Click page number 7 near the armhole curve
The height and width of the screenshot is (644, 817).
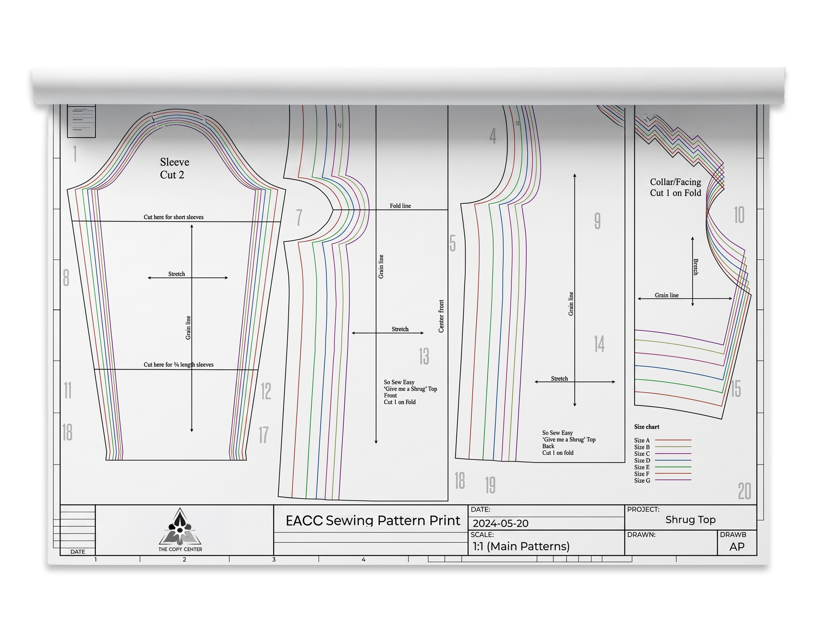[x=299, y=217]
